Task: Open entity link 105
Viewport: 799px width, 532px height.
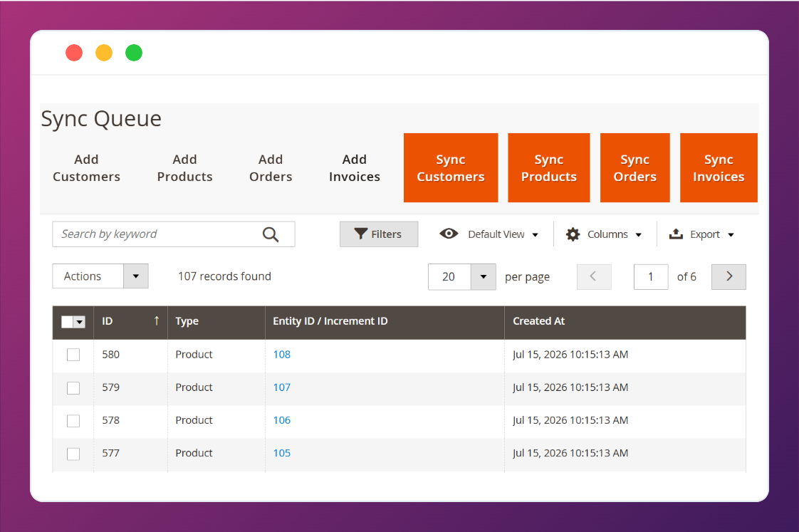Action: pyautogui.click(x=282, y=453)
